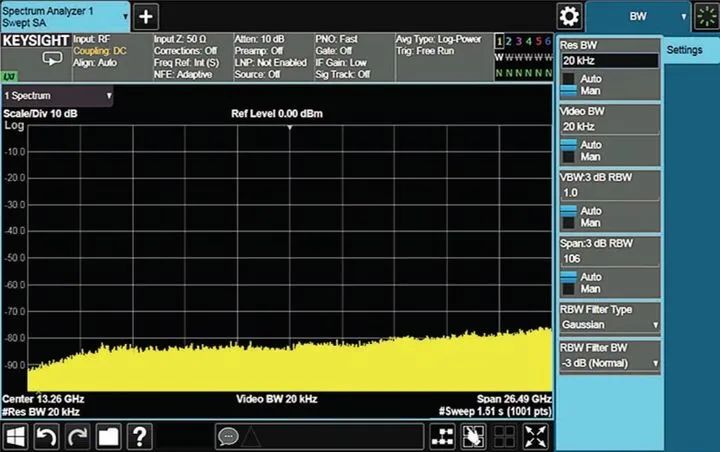Screen dimensions: 720x452
Task: Toggle Res BW Auto/Man switch
Action: point(568,85)
